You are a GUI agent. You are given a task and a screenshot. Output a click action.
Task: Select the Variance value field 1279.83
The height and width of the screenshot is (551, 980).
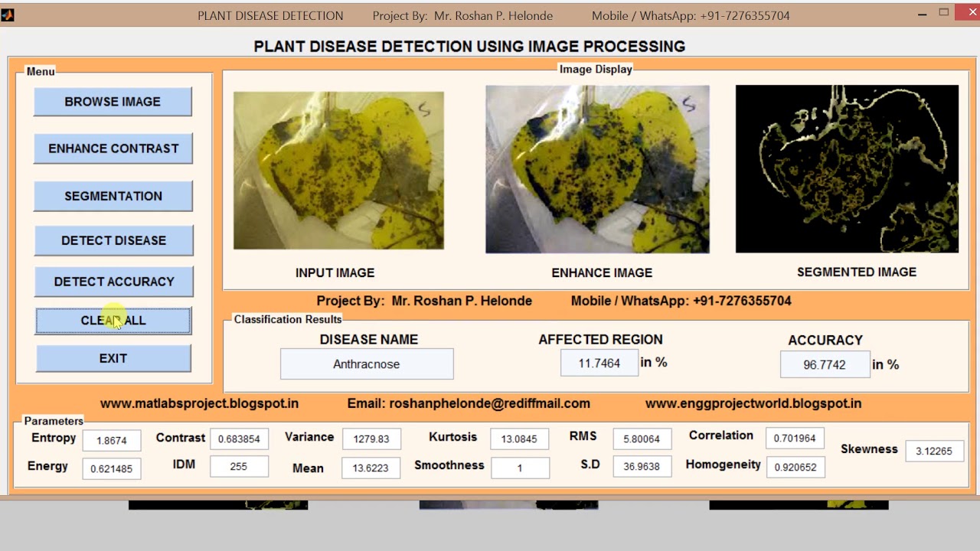(x=371, y=439)
